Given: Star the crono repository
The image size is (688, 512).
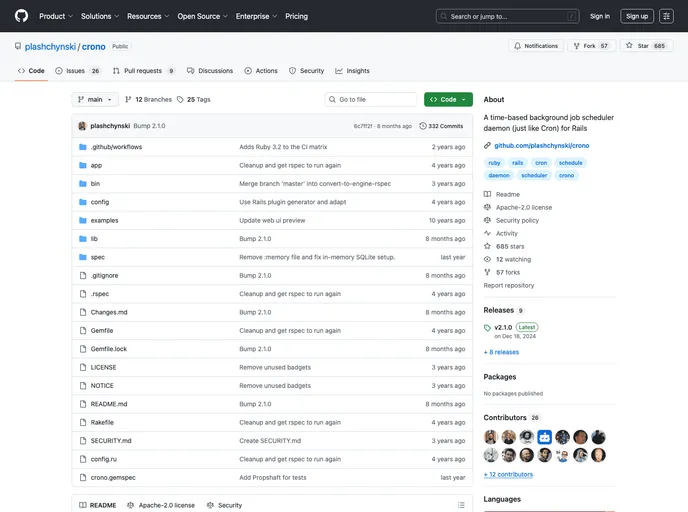Looking at the screenshot, I should click(646, 46).
